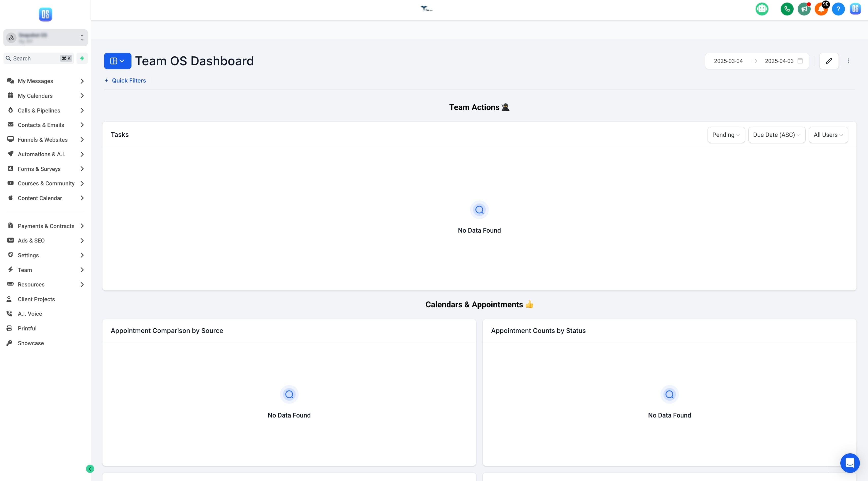Open the All Users filter dropdown

[828, 135]
